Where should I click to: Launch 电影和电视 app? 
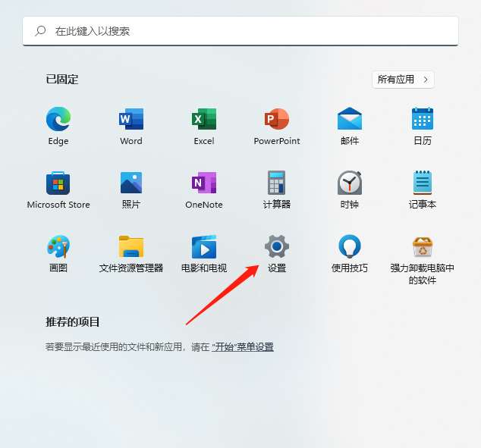click(204, 246)
